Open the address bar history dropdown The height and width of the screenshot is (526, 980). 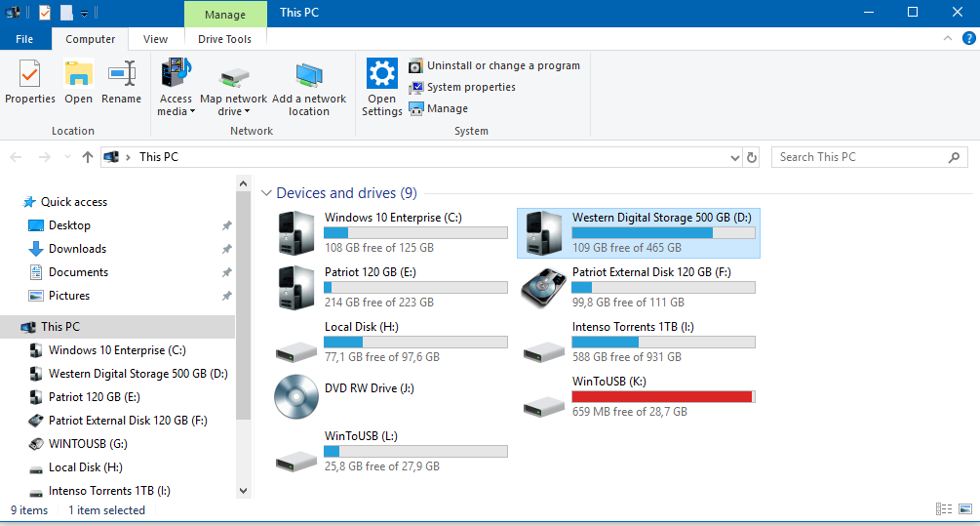point(735,158)
